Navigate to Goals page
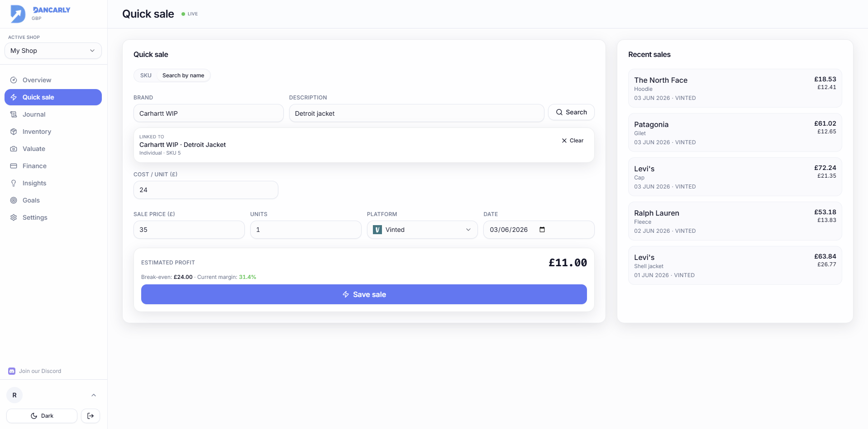Viewport: 868px width, 429px height. click(x=53, y=200)
